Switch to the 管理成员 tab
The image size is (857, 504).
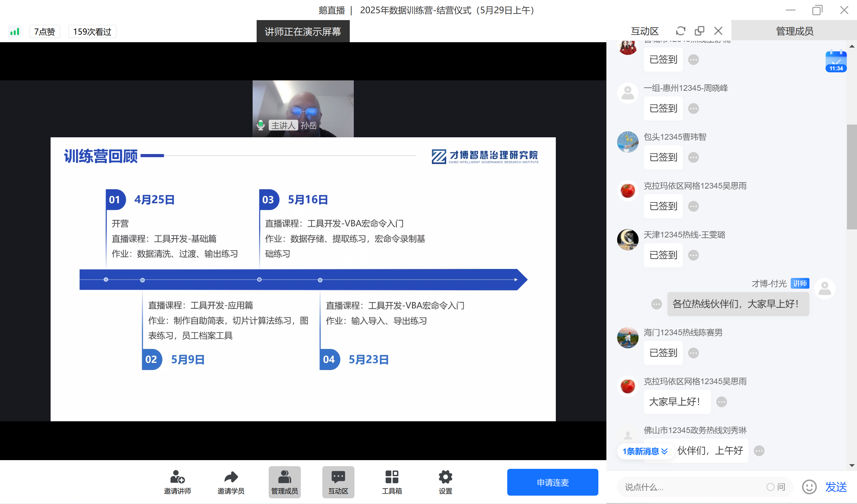click(x=794, y=30)
